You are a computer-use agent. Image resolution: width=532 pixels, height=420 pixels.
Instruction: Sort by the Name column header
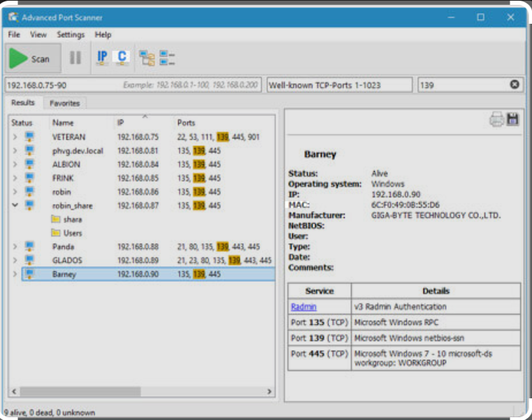point(63,123)
